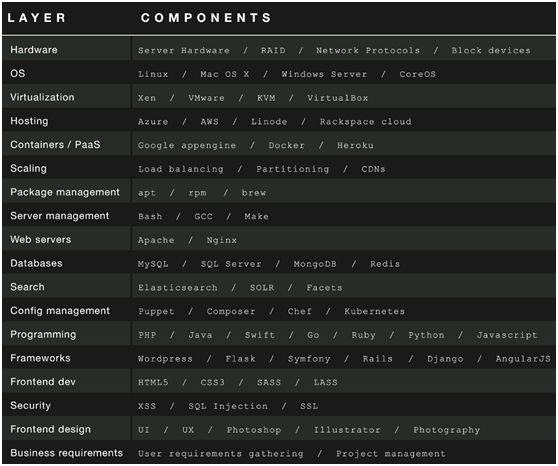This screenshot has height=466, width=558.
Task: Select the Security layer label
Action: 31,405
